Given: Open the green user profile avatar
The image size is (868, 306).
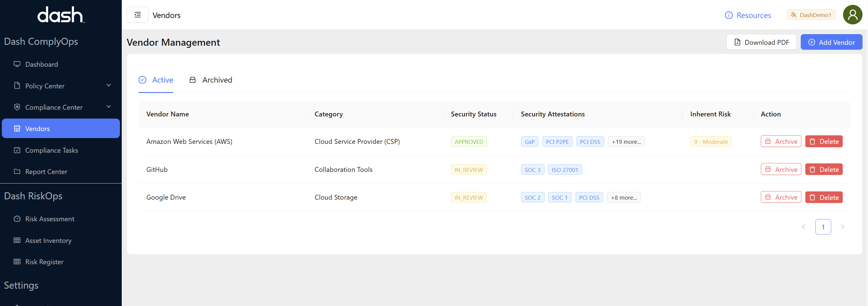Looking at the screenshot, I should [x=852, y=15].
